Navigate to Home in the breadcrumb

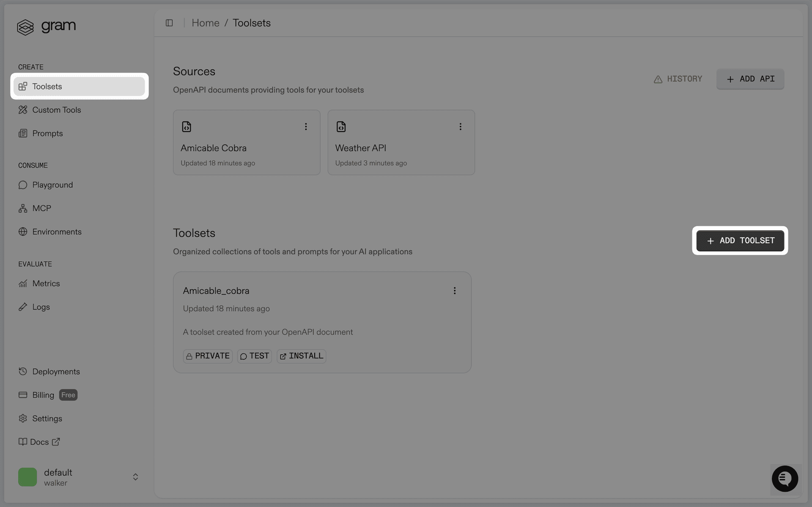tap(206, 23)
